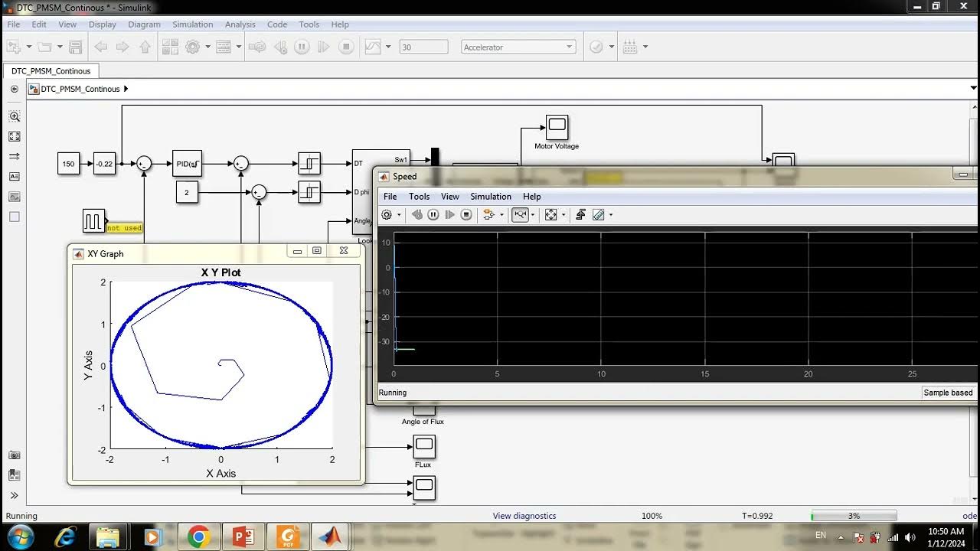Screen dimensions: 980x551
Task: Select the Area box tool in palette
Action: pos(14,217)
